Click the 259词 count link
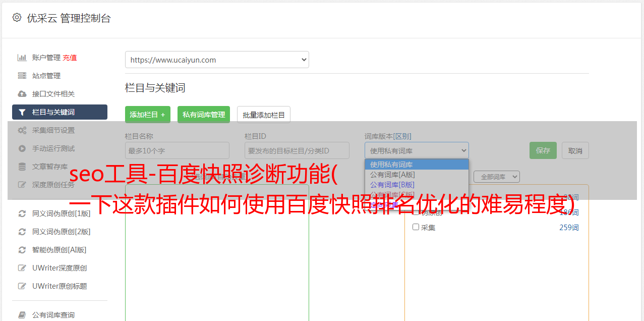Screen dimensions: 644x321 569,228
